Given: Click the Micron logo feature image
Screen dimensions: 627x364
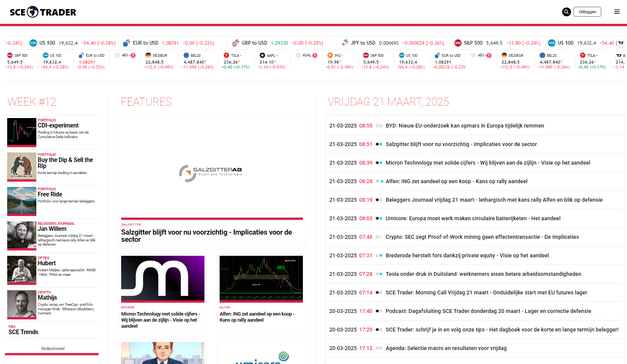Looking at the screenshot, I should (163, 279).
